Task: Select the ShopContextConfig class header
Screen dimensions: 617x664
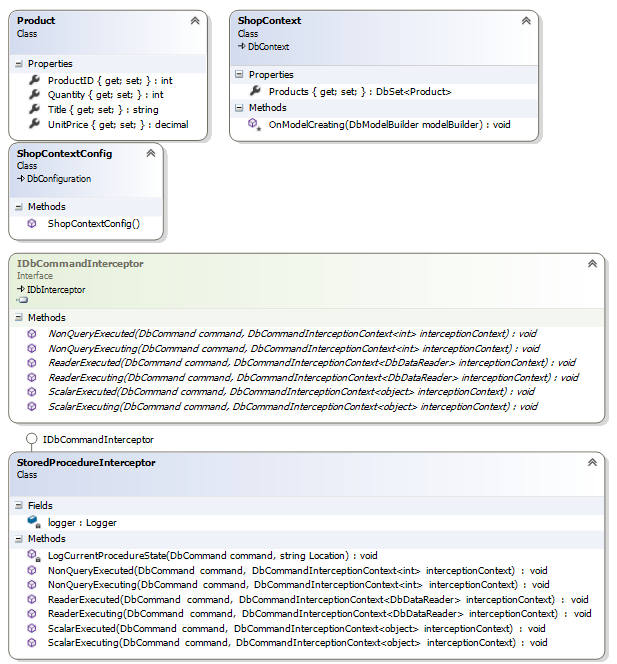Action: 64,153
